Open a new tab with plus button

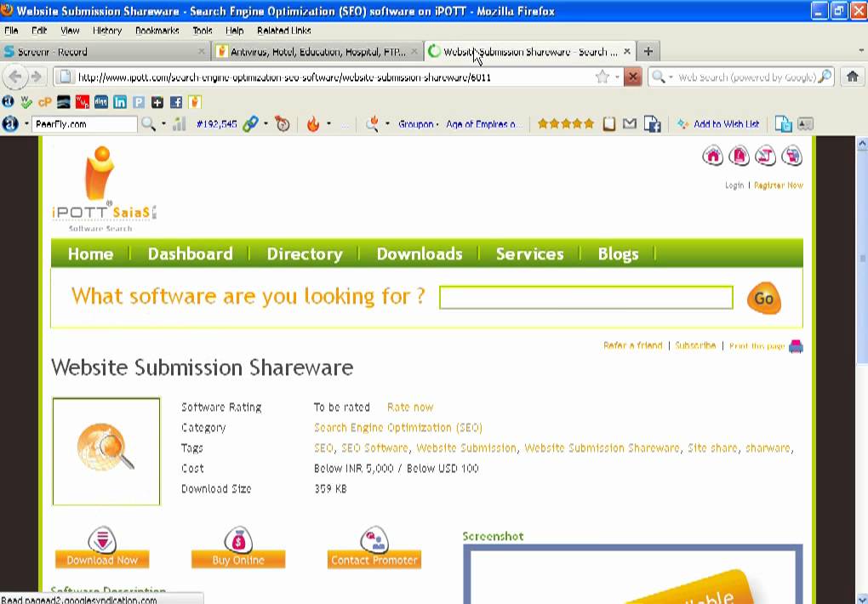[x=648, y=52]
